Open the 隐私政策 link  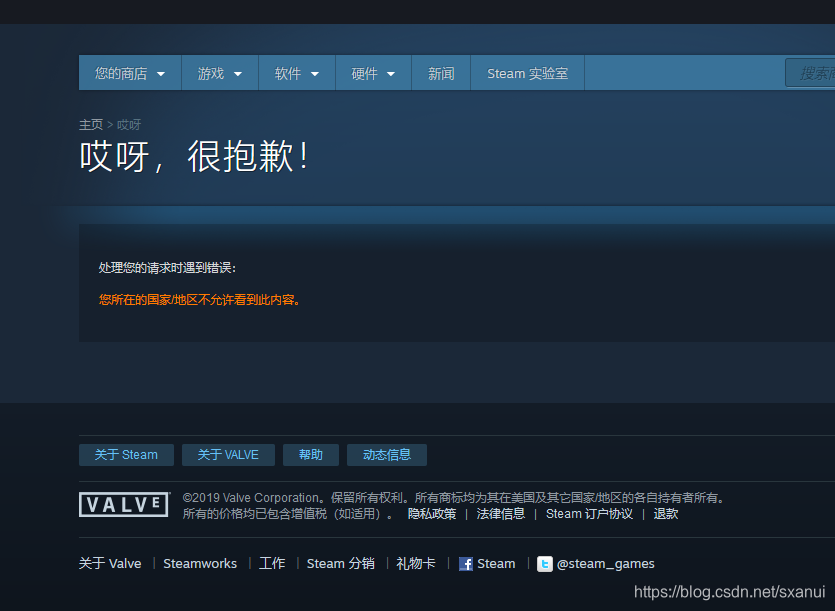tap(432, 514)
